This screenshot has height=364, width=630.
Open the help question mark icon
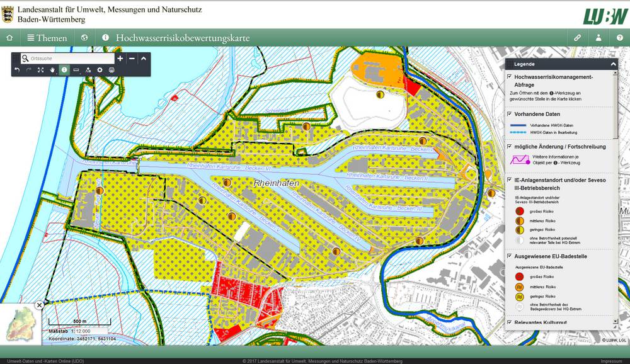coord(619,38)
